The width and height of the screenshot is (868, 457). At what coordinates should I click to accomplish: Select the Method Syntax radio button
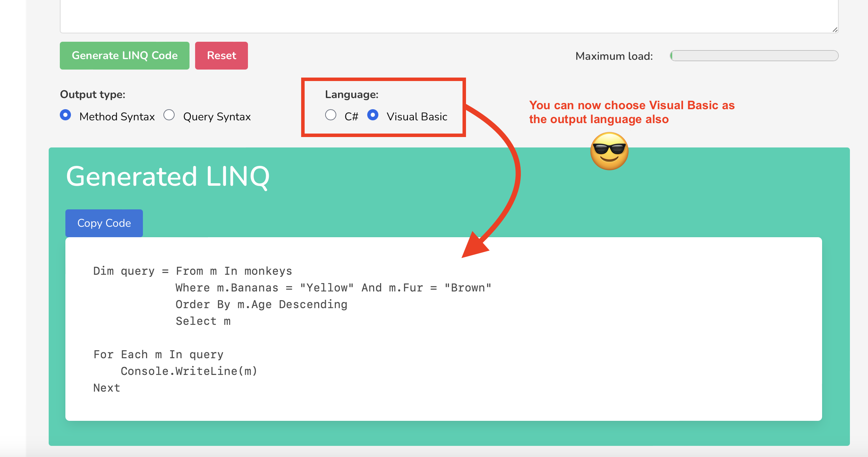click(x=65, y=115)
